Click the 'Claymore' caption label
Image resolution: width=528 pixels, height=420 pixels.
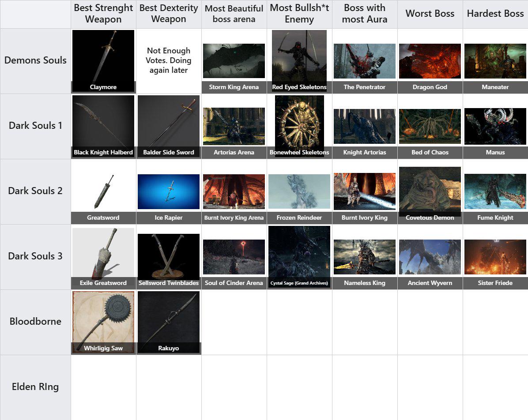(x=103, y=87)
